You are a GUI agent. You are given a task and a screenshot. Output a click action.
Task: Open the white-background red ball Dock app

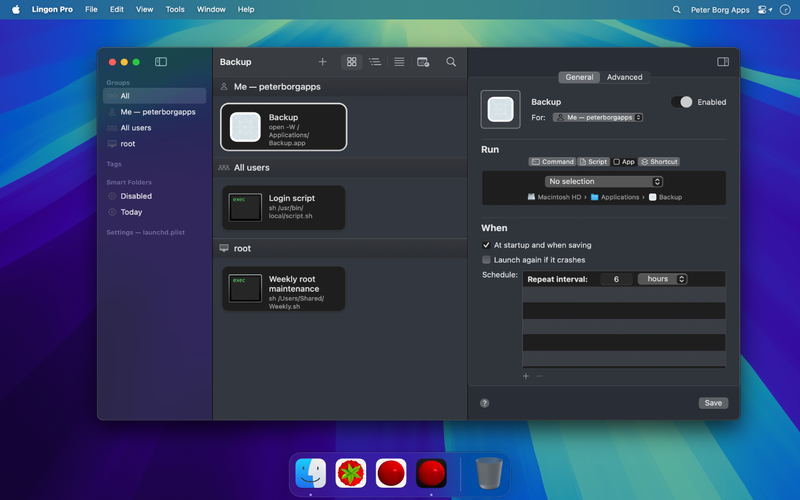coord(391,473)
